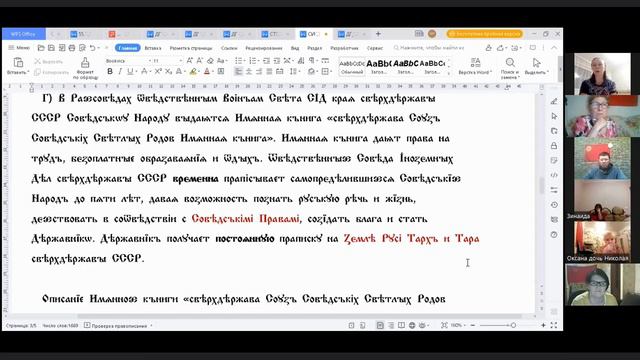This screenshot has width=640, height=360.
Task: Click the WPS Office home button
Action: point(23,34)
